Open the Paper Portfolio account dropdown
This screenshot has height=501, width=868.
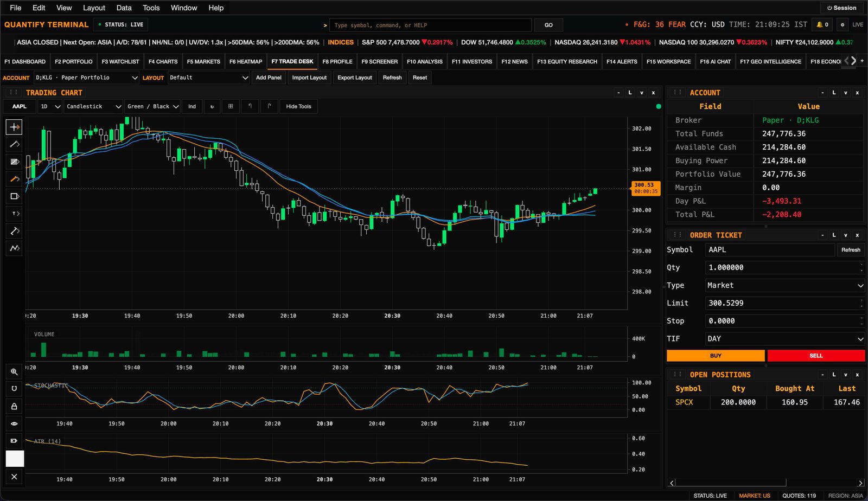click(x=87, y=78)
